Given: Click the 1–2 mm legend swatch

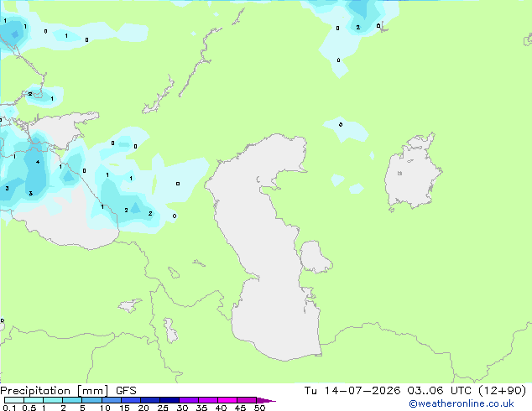Looking at the screenshot, I should (x=53, y=400).
